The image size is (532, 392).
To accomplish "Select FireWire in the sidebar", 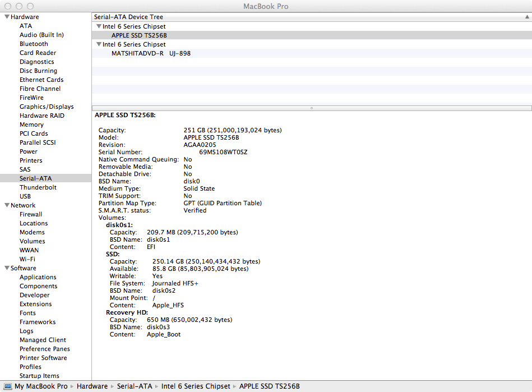I will click(31, 98).
